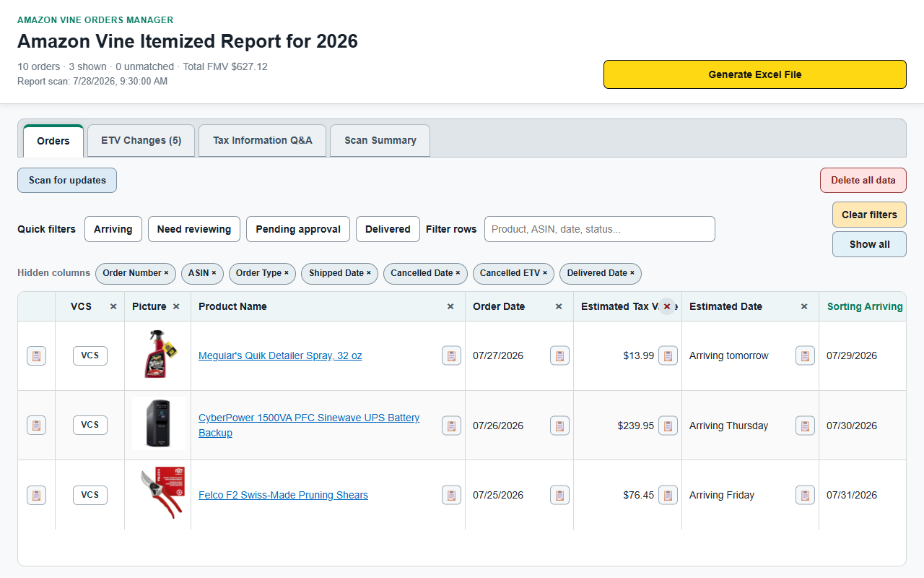Copy the Arriving tomorrow estimate
Image resolution: width=924 pixels, height=578 pixels.
tap(805, 355)
